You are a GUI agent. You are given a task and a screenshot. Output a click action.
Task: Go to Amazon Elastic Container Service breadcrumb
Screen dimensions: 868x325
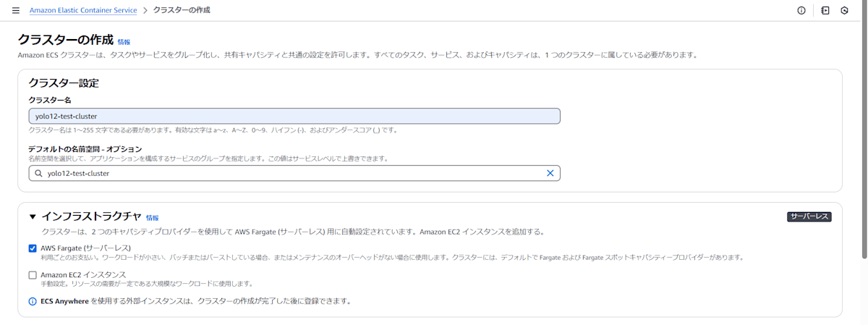83,11
